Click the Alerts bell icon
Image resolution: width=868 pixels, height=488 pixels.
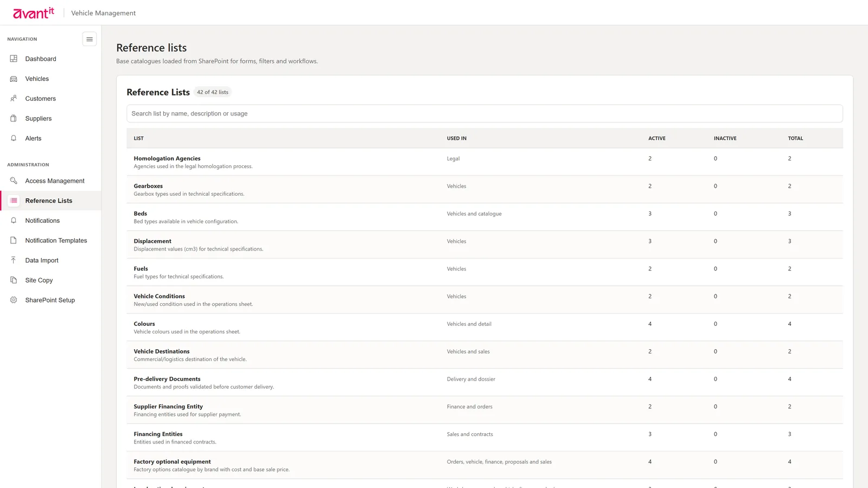pyautogui.click(x=14, y=138)
